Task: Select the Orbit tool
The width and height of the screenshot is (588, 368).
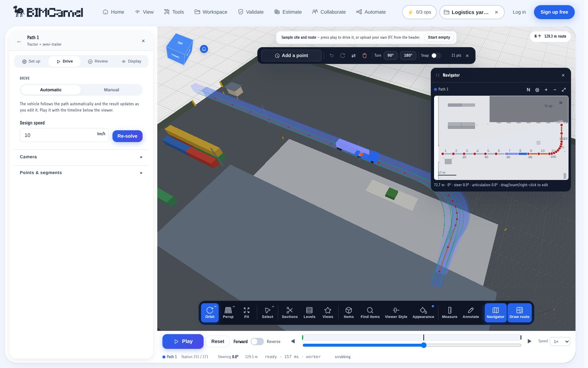Action: (209, 313)
